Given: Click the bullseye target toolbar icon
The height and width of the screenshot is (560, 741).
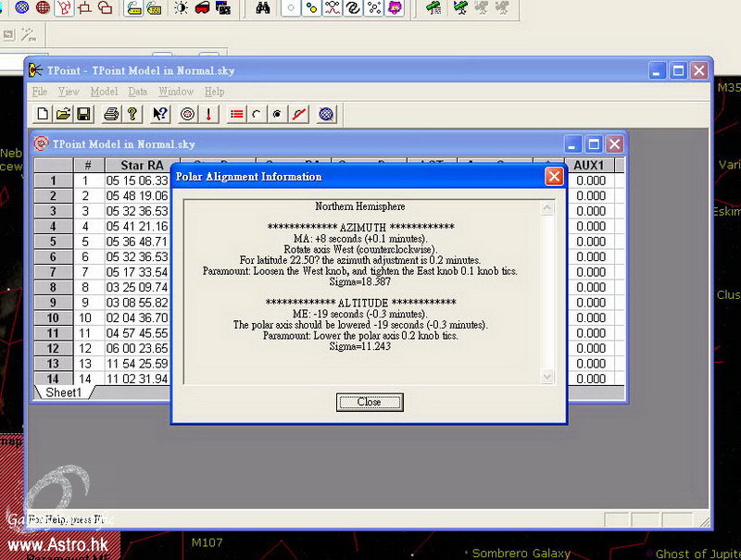Looking at the screenshot, I should (x=188, y=115).
